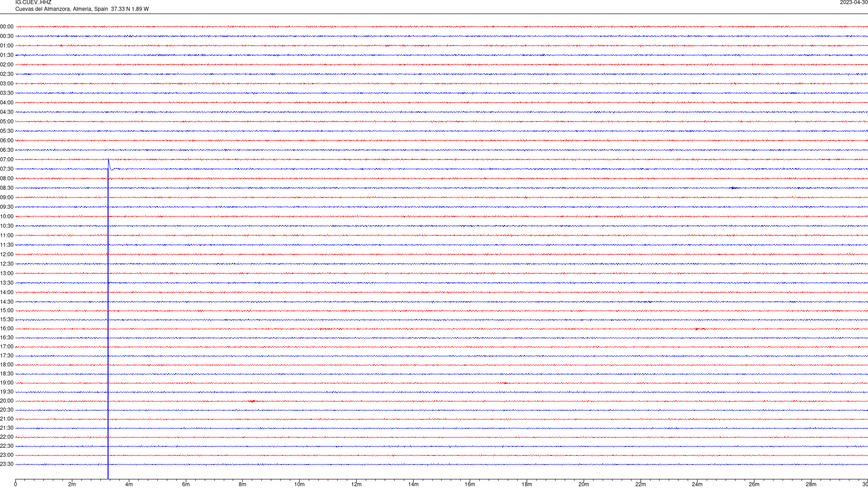This screenshot has height=488, width=868.
Task: Select the 12:00 trace time label
Action: [x=7, y=254]
